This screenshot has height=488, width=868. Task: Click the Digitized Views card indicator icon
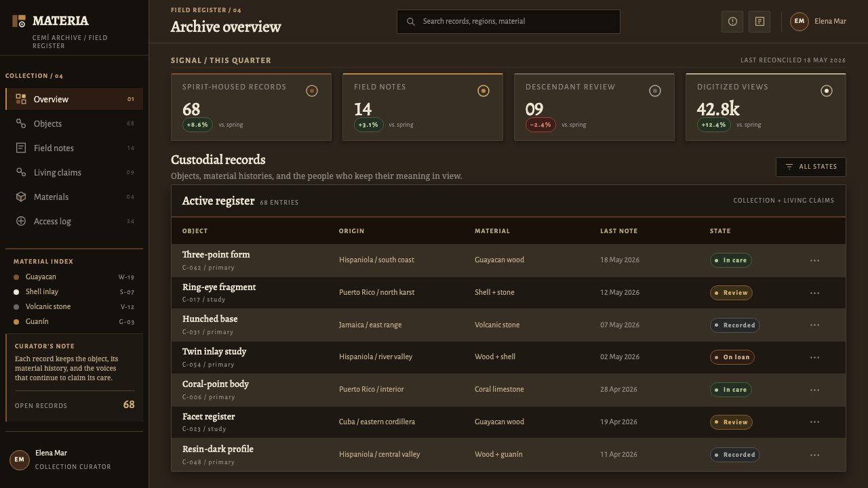click(x=827, y=91)
